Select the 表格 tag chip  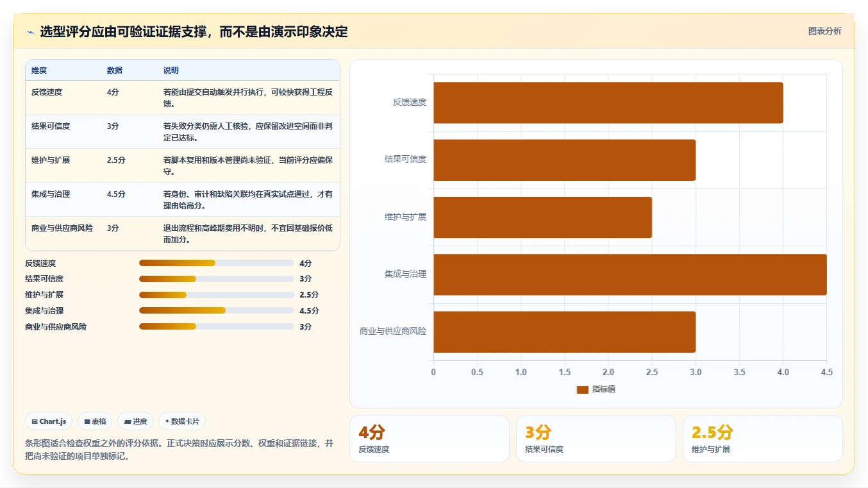(95, 421)
